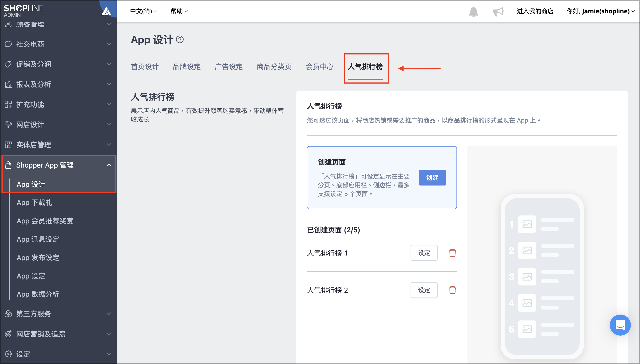Expand the 扩充功能 menu chevron

point(109,105)
